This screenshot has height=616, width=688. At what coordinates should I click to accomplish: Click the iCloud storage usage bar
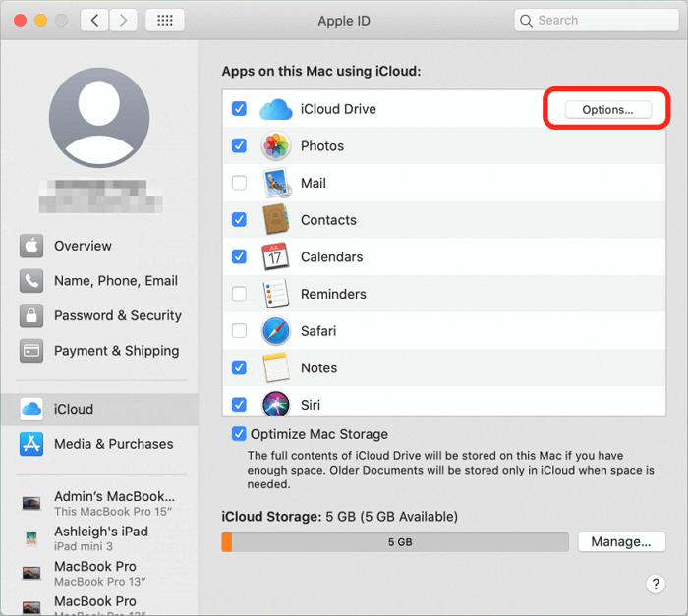[x=395, y=542]
